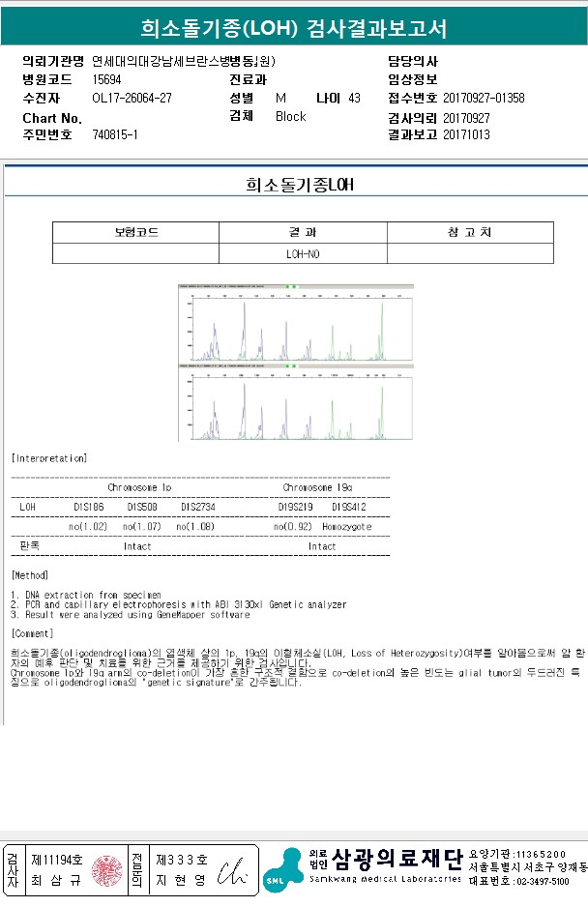Click the 접수번호 value 20170927-01358
This screenshot has width=588, height=907.
pos(484,98)
